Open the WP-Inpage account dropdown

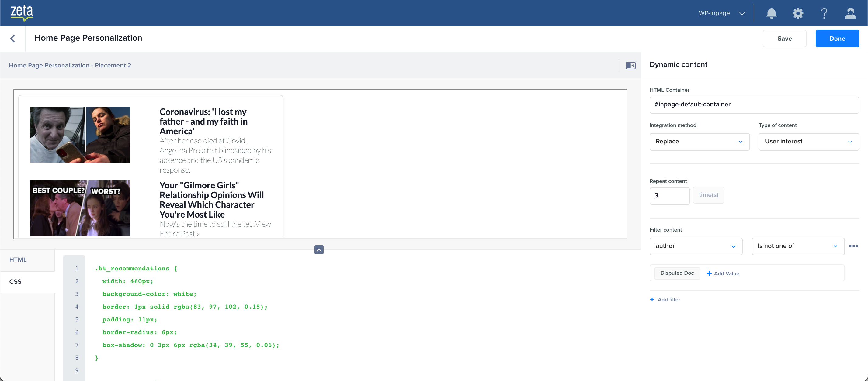click(721, 13)
